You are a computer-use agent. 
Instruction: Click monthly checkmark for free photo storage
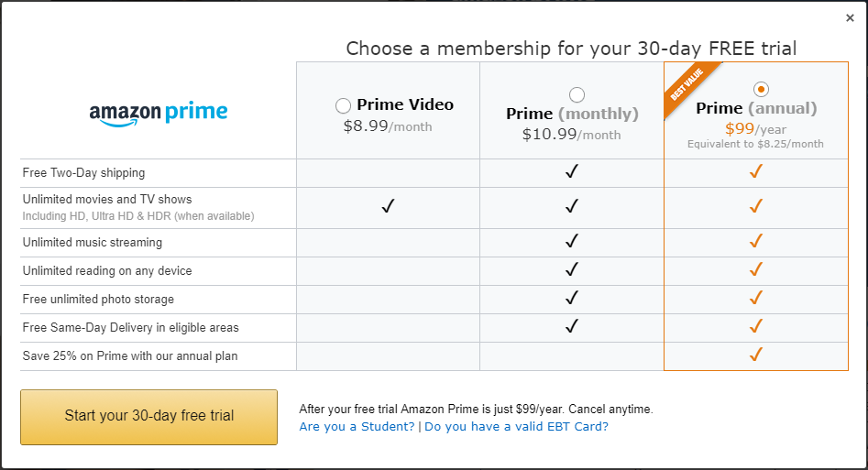572,299
